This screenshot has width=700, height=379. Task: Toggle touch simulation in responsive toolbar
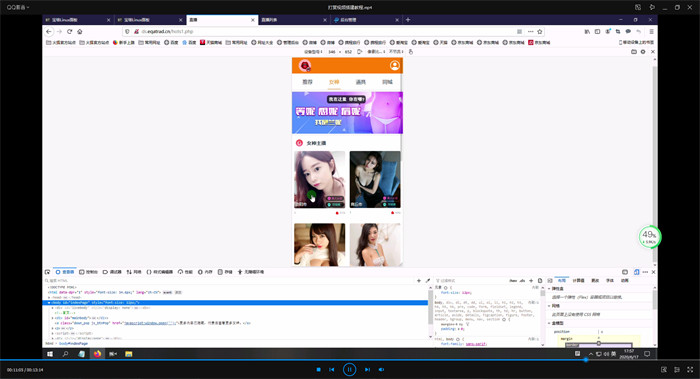tap(411, 52)
